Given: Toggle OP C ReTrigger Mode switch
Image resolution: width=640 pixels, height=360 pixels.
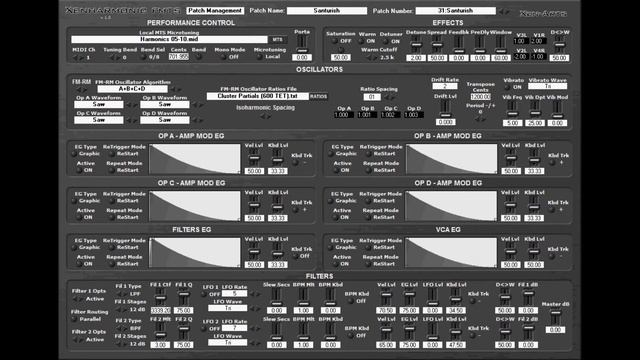Looking at the screenshot, I should click(x=111, y=201).
